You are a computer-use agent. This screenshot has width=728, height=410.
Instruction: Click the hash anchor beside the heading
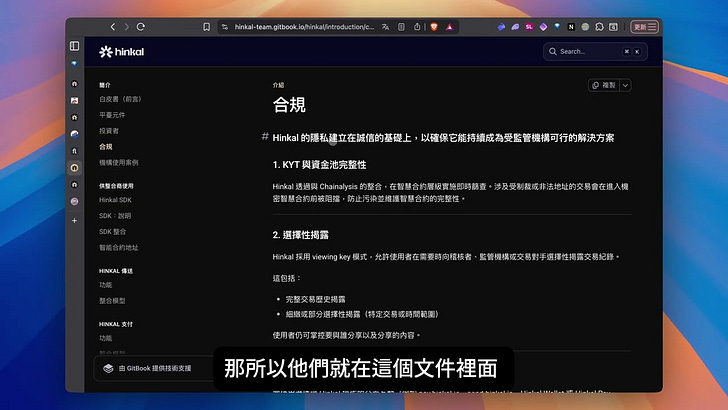[x=265, y=137]
